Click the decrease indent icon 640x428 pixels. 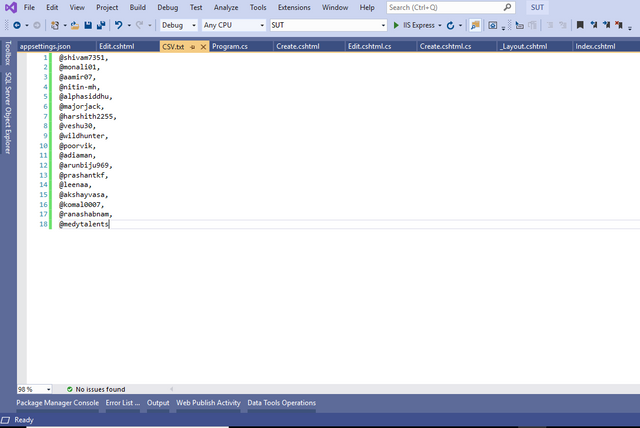[550, 25]
